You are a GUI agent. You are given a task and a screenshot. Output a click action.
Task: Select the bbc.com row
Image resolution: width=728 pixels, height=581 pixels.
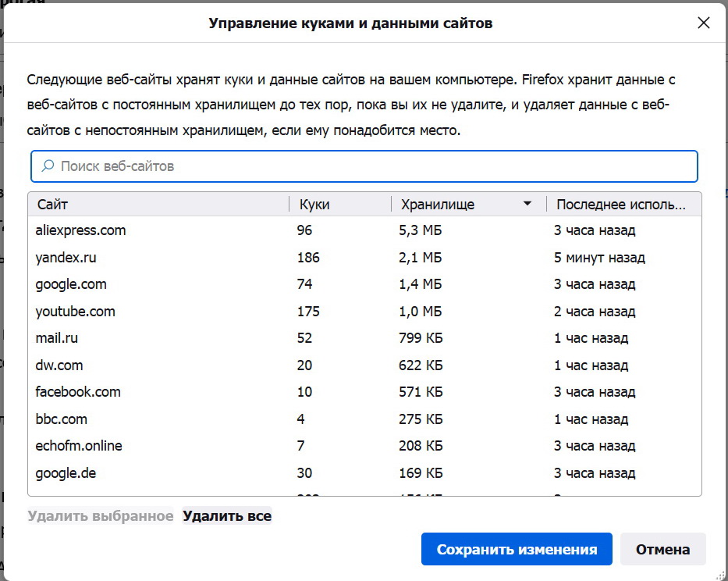coord(364,419)
